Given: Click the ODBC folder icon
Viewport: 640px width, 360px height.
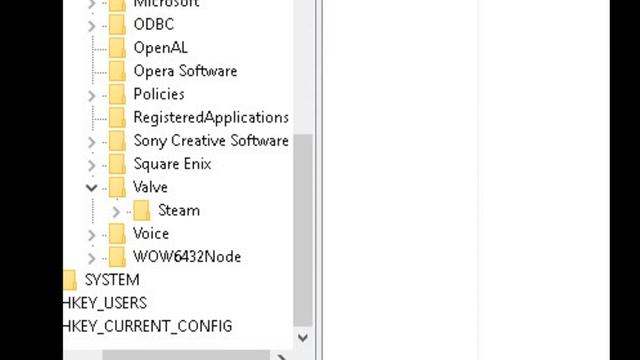Looking at the screenshot, I should point(117,24).
